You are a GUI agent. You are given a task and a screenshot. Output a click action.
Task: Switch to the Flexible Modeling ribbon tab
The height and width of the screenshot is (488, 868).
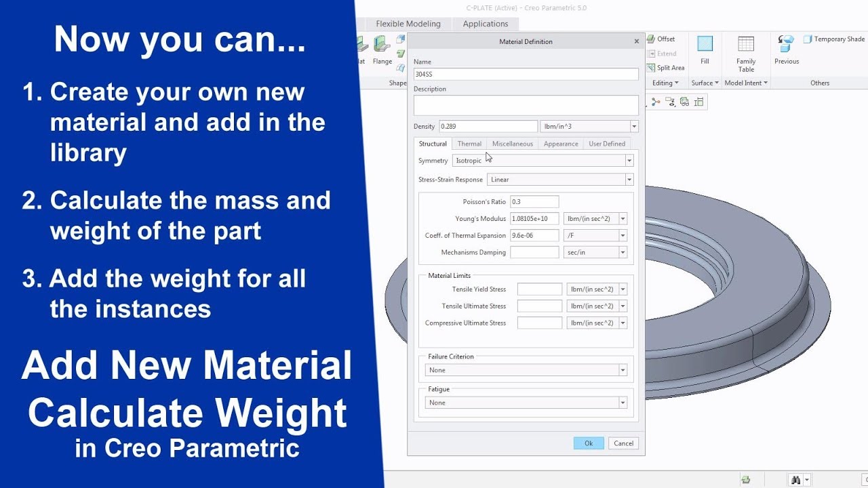point(408,24)
